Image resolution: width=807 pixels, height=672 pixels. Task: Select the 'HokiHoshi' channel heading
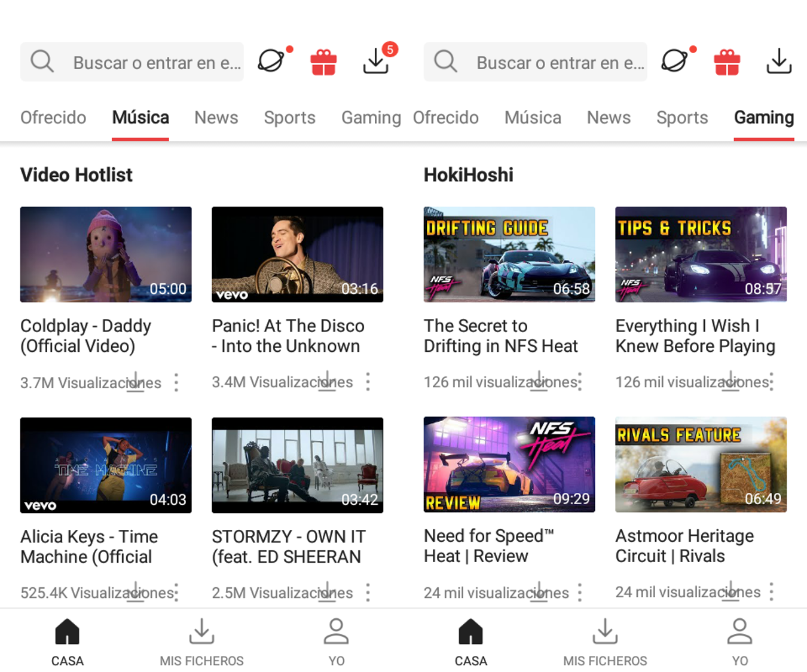[469, 175]
